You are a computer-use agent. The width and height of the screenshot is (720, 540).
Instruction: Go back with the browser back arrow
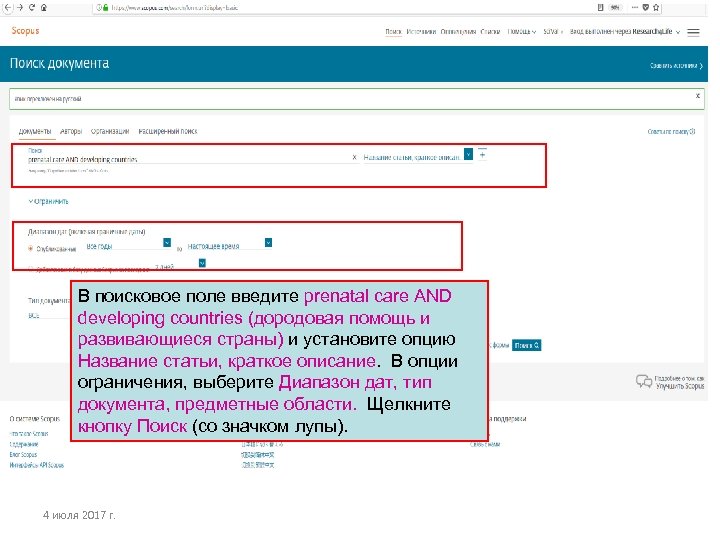7,7
